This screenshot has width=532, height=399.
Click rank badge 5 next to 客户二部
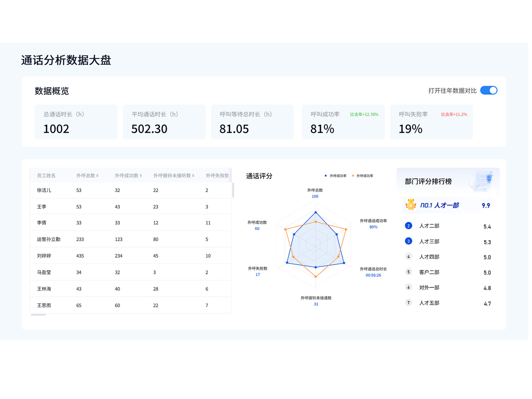pos(409,272)
